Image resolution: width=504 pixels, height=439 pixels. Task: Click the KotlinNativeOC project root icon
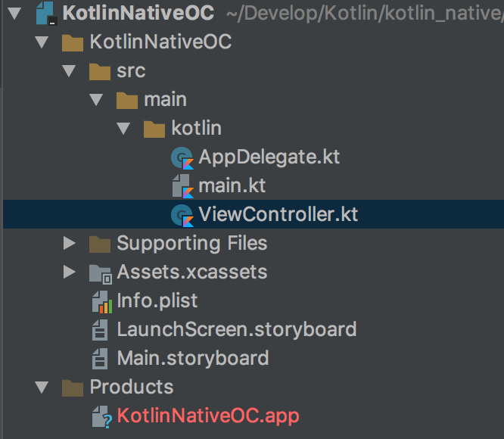click(45, 14)
